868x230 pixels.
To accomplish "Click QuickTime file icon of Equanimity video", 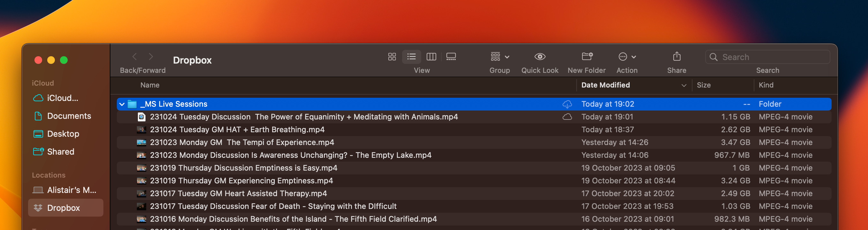I will coord(141,117).
